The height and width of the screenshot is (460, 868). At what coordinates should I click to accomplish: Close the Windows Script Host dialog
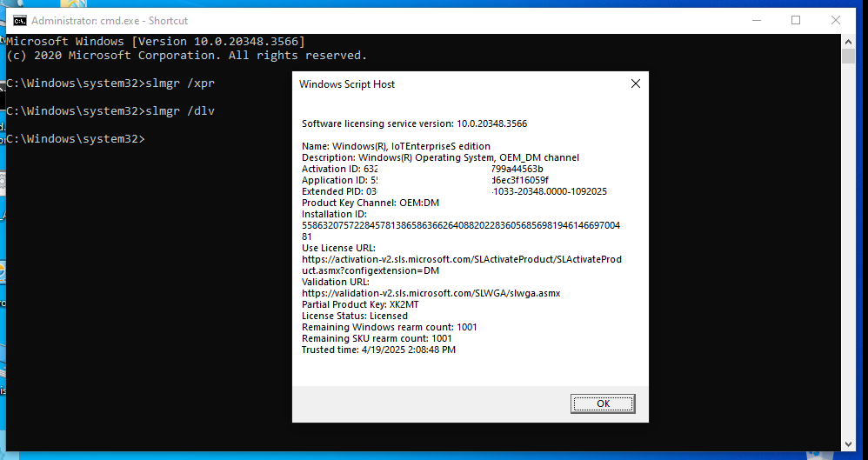tap(636, 83)
